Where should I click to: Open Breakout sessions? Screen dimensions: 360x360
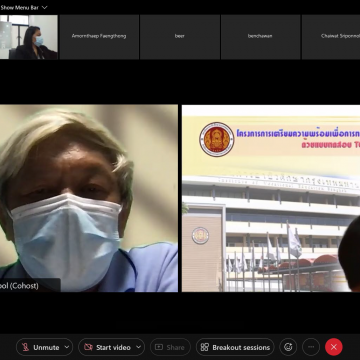(235, 347)
